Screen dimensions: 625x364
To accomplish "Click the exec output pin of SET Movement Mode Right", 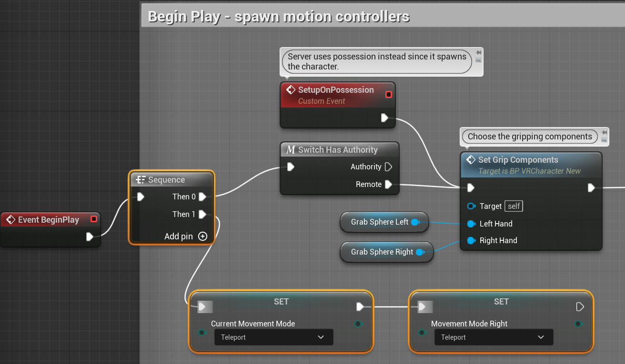I will coord(580,307).
